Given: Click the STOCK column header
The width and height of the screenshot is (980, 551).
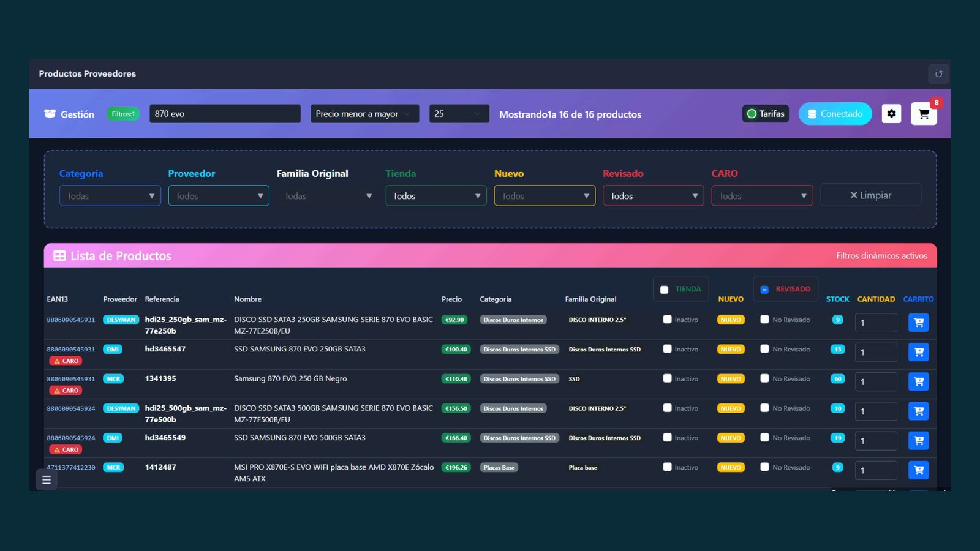Looking at the screenshot, I should (837, 299).
